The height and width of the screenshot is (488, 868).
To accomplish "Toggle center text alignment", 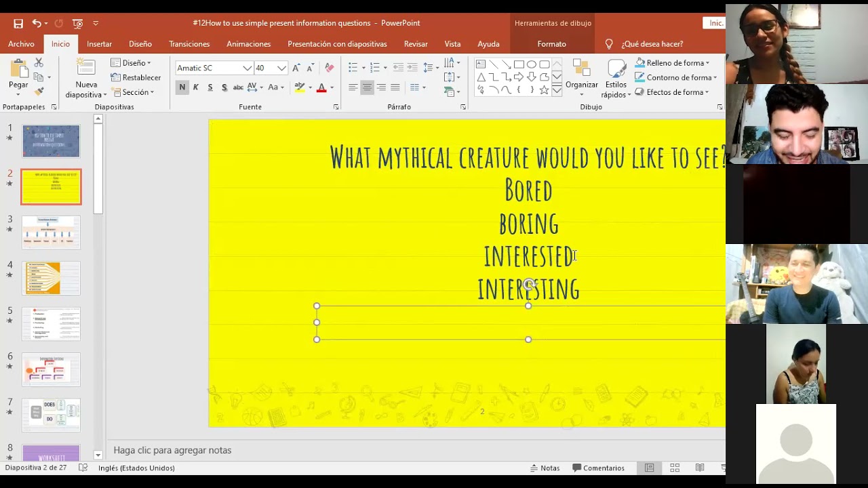I will 367,87.
